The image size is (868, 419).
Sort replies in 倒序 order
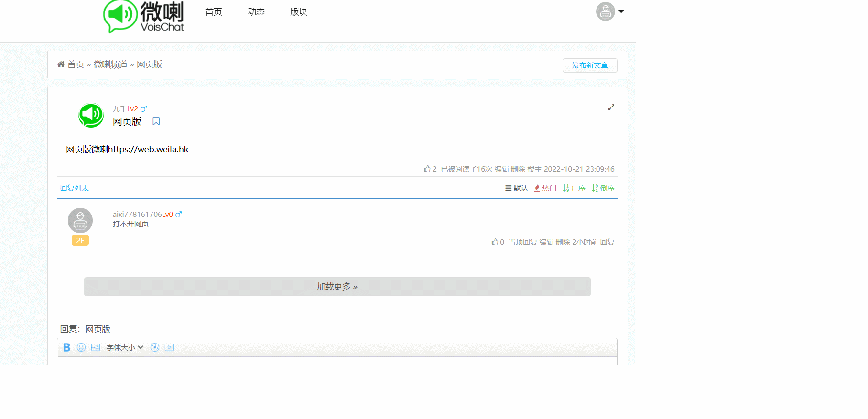(603, 188)
